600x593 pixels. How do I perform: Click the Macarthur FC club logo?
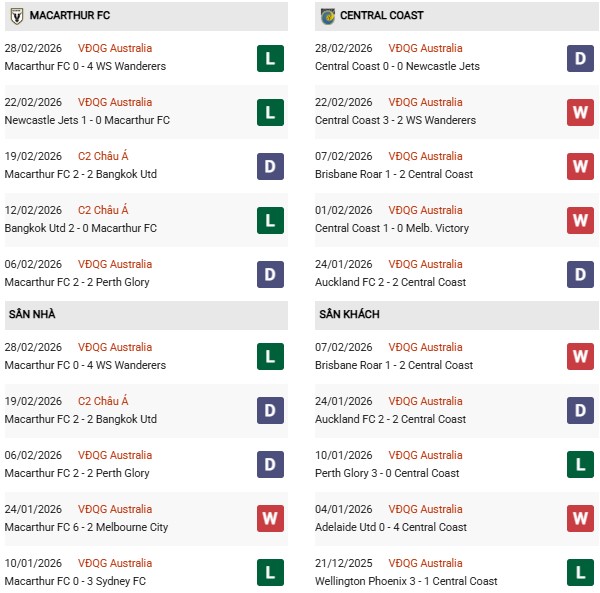coord(16,16)
